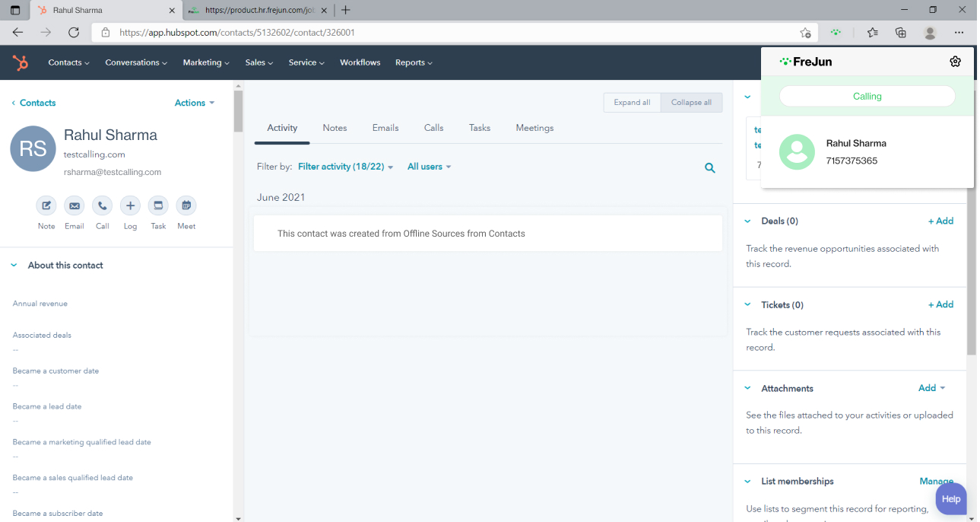The width and height of the screenshot is (980, 522).
Task: Switch to the Notes tab
Action: pyautogui.click(x=335, y=128)
